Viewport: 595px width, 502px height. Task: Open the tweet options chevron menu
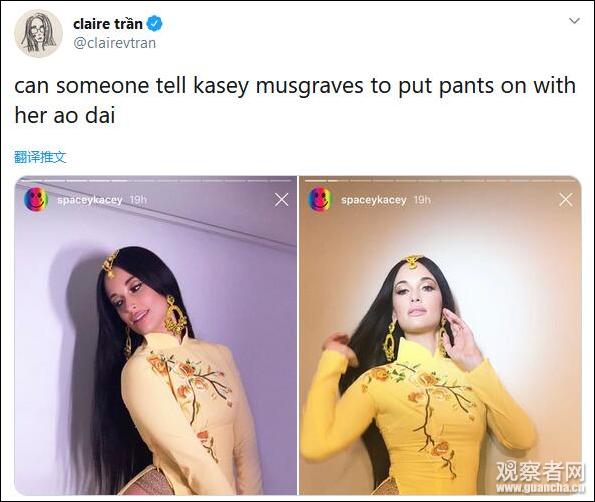coord(575,20)
